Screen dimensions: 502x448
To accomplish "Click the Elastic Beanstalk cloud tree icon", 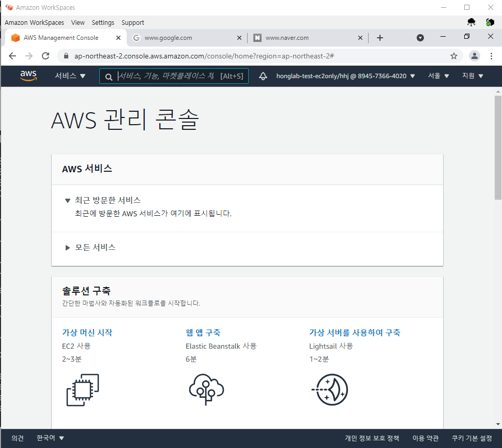I will (x=206, y=390).
